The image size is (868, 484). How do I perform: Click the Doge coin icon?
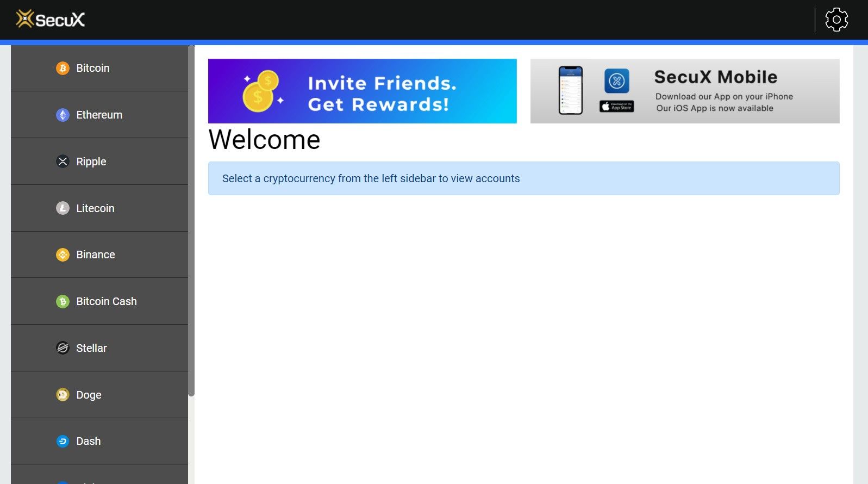pos(63,395)
